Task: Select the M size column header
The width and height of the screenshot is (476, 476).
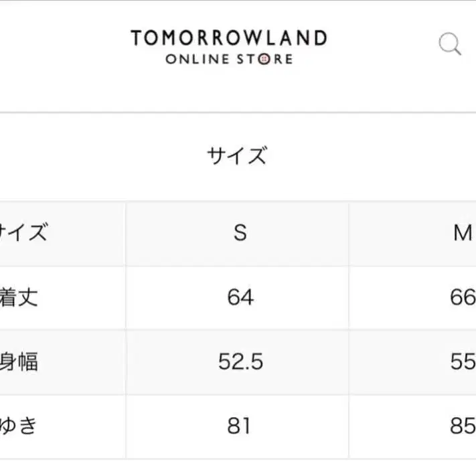Action: [x=463, y=233]
